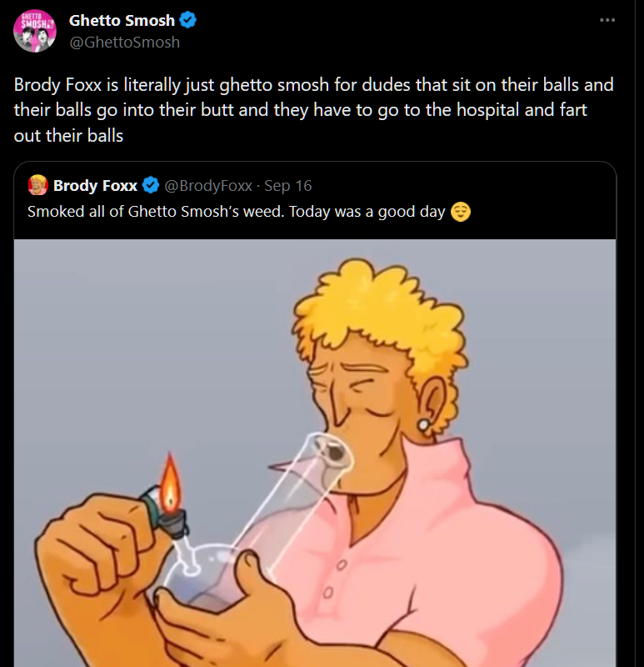
Task: Open Ghetto Smosh's profile avatar
Action: tap(34, 31)
